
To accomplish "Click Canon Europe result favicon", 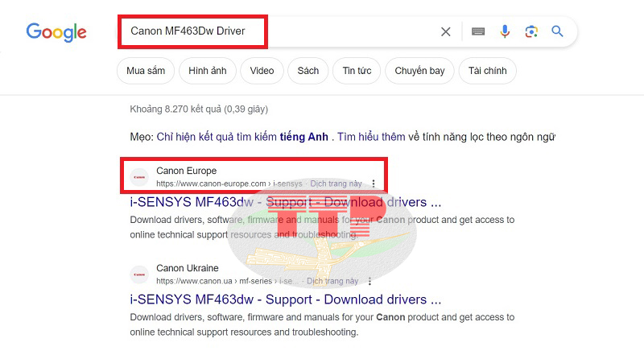I will coord(139,177).
